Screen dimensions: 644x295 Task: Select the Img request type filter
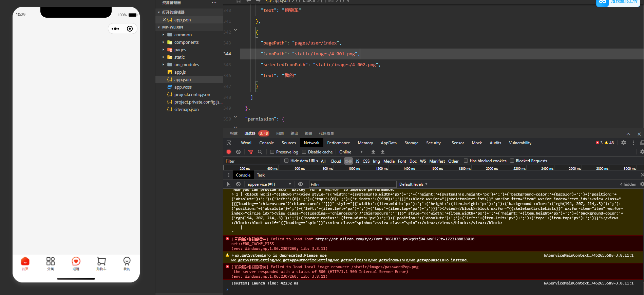(376, 161)
